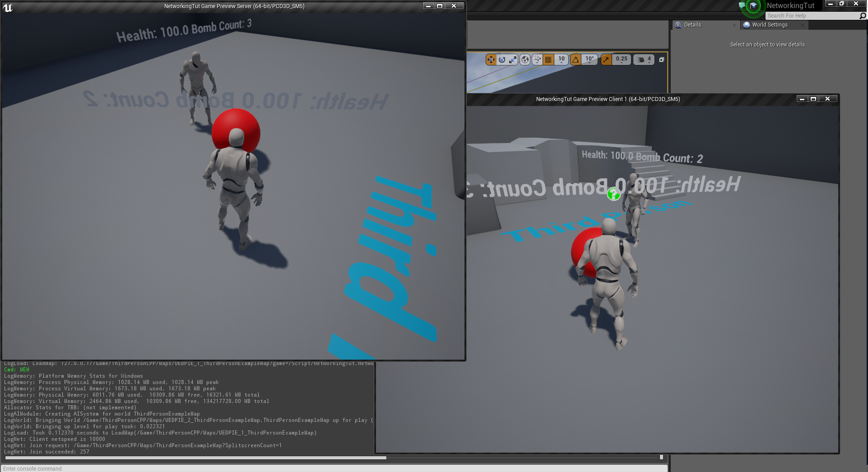
Task: Switch to the Details tab
Action: click(692, 25)
